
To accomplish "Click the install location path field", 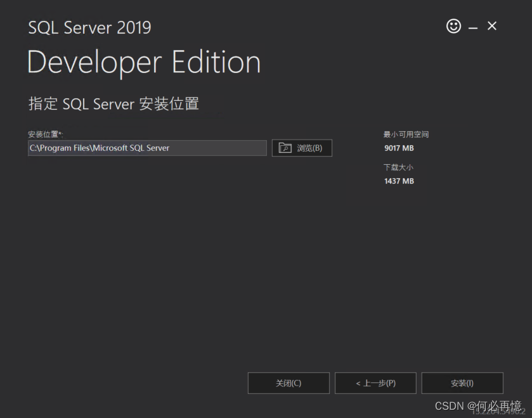I will click(x=147, y=148).
